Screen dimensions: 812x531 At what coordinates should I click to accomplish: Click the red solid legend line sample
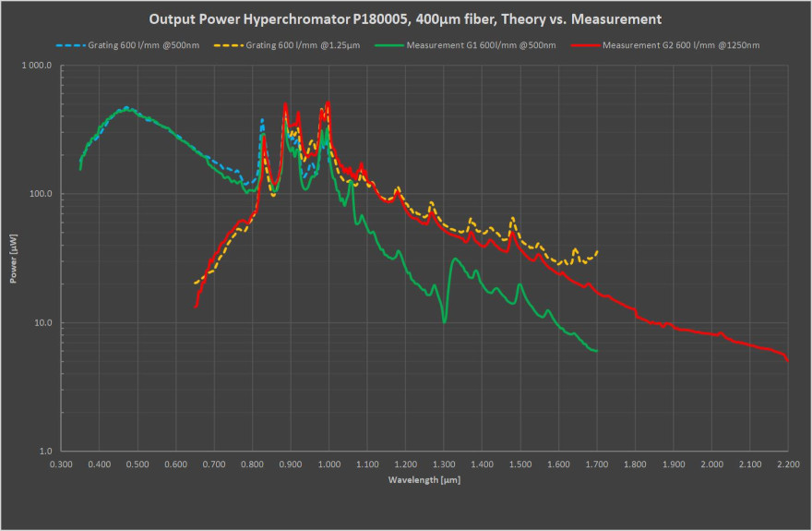[x=585, y=45]
